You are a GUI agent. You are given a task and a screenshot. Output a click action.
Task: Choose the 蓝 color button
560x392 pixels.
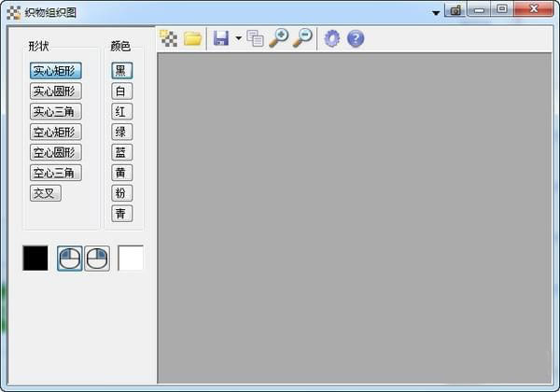121,152
